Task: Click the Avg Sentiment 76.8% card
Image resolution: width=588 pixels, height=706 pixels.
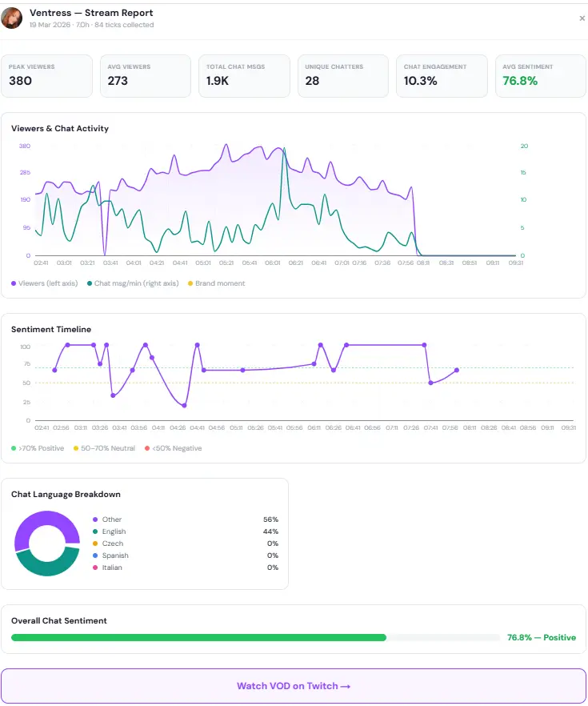Action: point(540,75)
